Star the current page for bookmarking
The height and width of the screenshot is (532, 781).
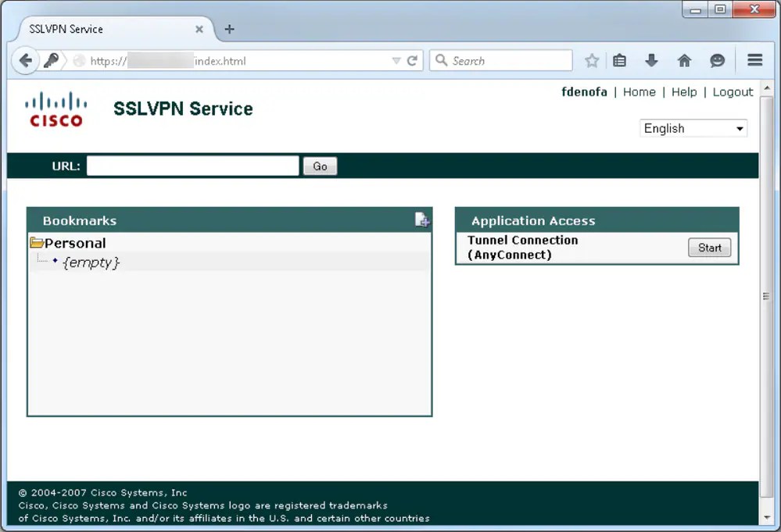point(592,59)
